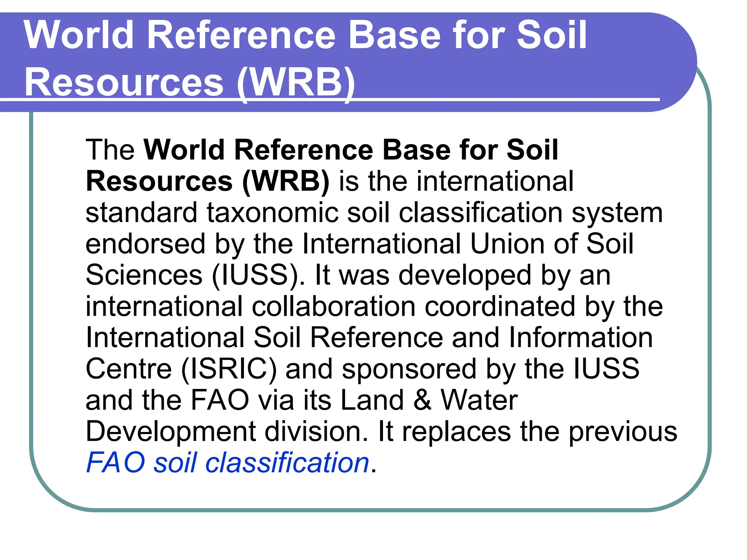Click the text 'International Soil Reference and Information'
The image size is (747, 560).
tap(369, 338)
